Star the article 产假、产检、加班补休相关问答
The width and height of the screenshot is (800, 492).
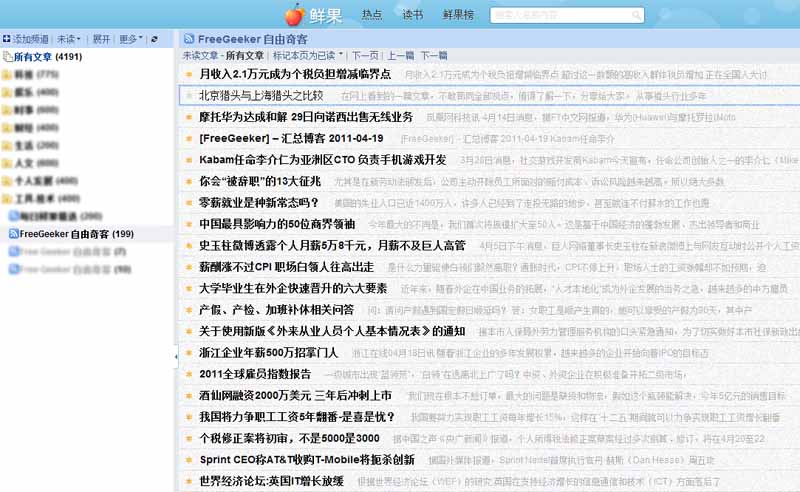click(189, 310)
